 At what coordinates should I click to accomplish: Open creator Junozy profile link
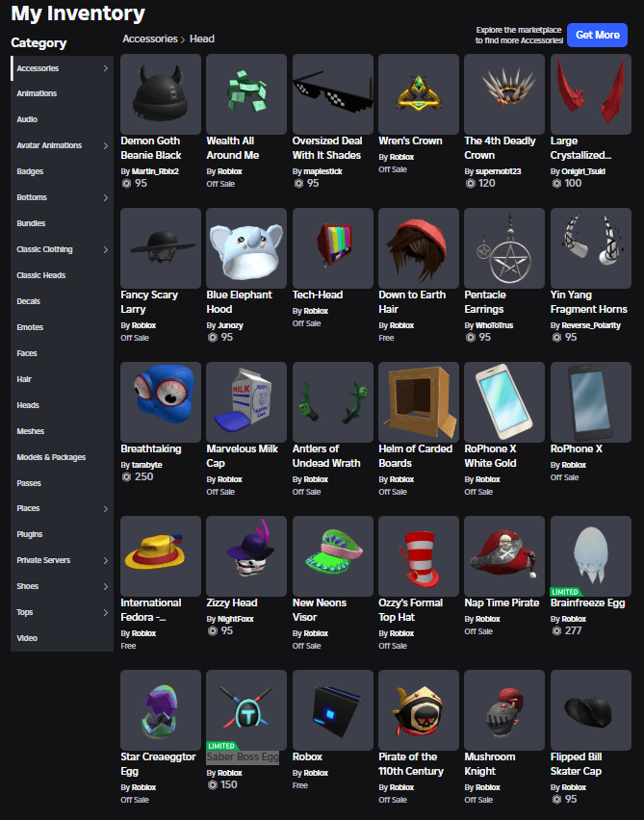coord(230,326)
